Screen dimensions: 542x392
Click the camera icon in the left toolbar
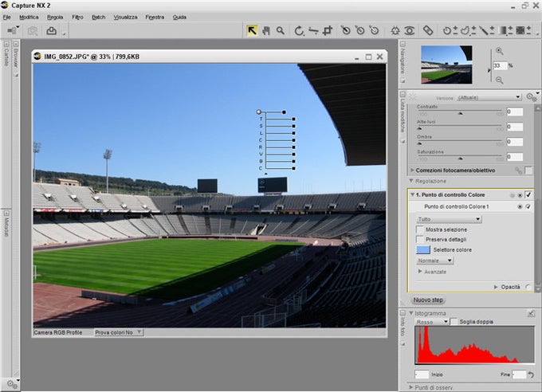tap(33, 31)
